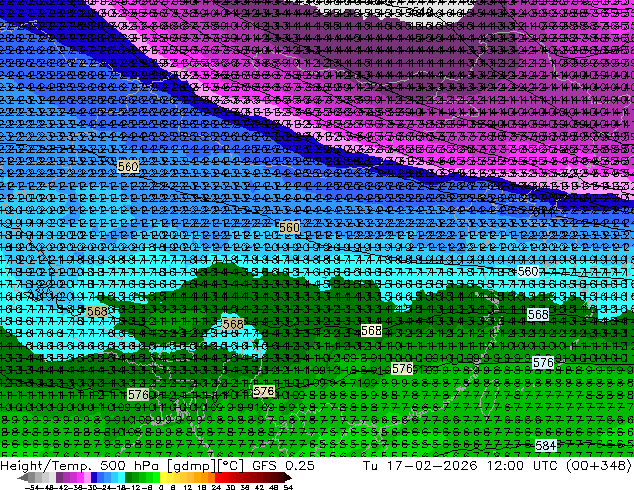
Task: Select the gray left arrow of color scale
Action: tap(23, 478)
